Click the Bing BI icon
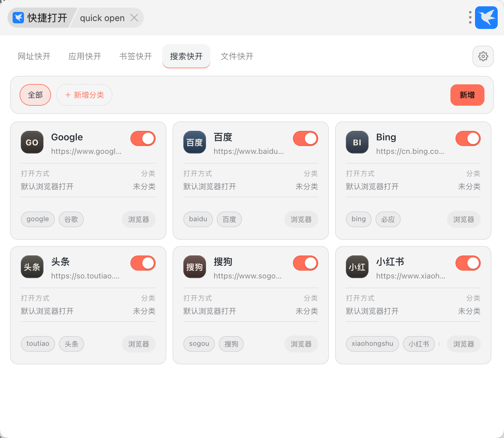Image resolution: width=504 pixels, height=438 pixels. pyautogui.click(x=357, y=142)
